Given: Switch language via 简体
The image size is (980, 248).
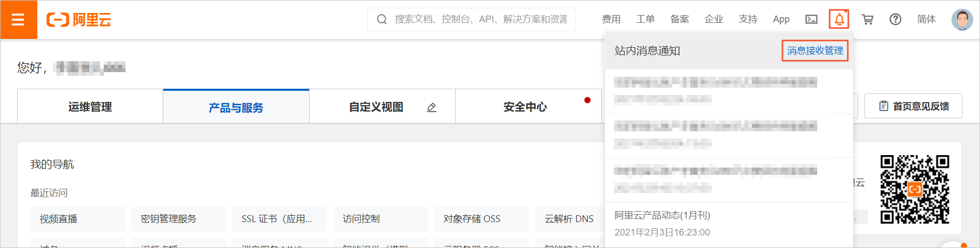Looking at the screenshot, I should (x=926, y=19).
